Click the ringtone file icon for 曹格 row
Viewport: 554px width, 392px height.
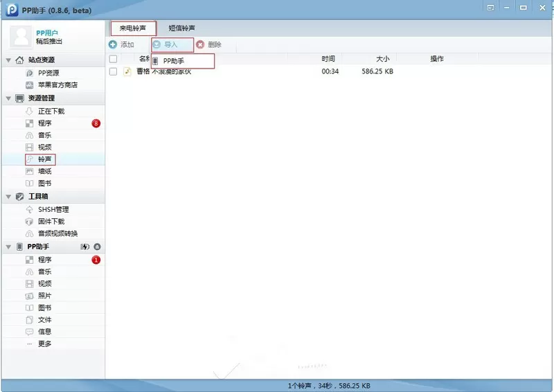[127, 71]
